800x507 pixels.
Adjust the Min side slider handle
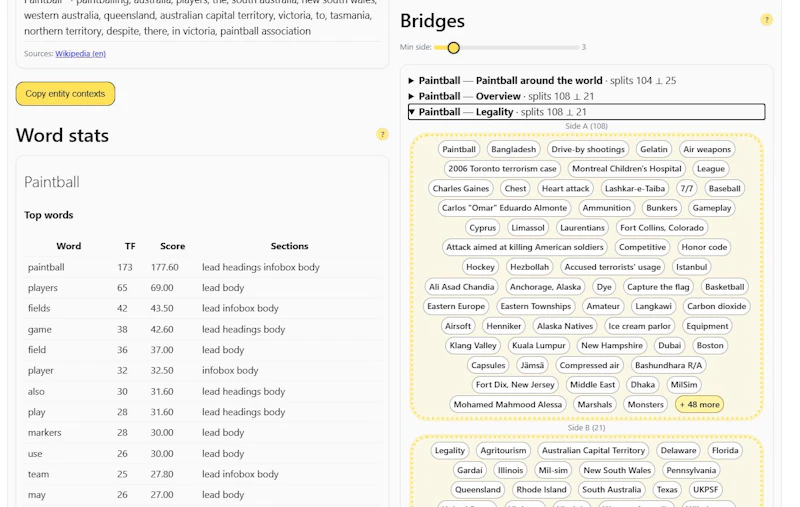click(x=453, y=47)
